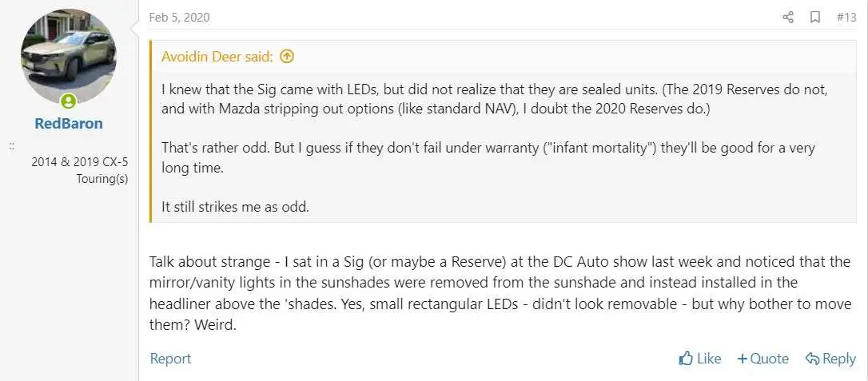The height and width of the screenshot is (381, 868).
Task: Reply to RedBaron's post via the Reply text
Action: [839, 359]
